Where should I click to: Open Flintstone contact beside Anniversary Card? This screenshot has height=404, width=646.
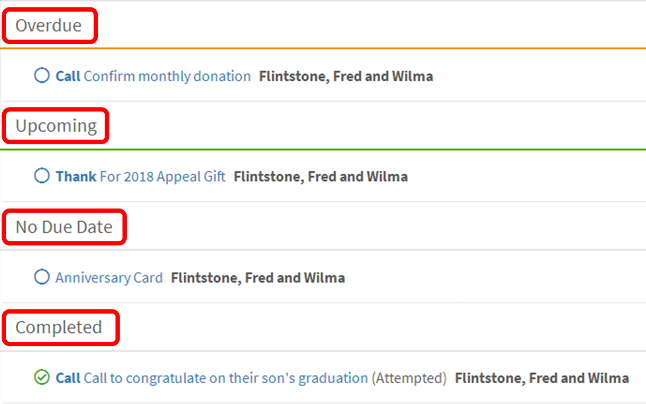point(258,278)
